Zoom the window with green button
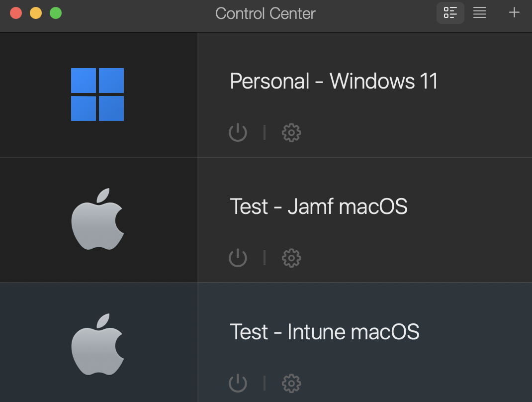This screenshot has height=402, width=532. click(x=56, y=13)
